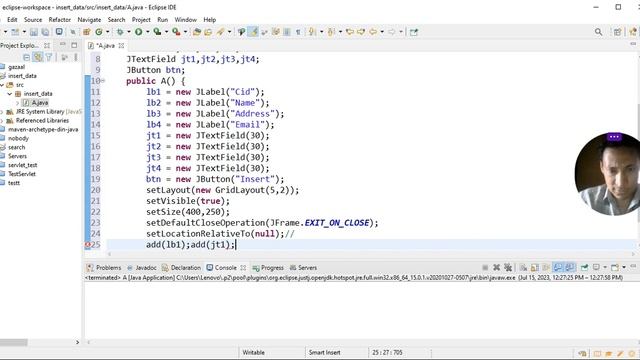The width and height of the screenshot is (640, 360).
Task: Click the Save icon in the toolbar
Action: click(x=34, y=32)
